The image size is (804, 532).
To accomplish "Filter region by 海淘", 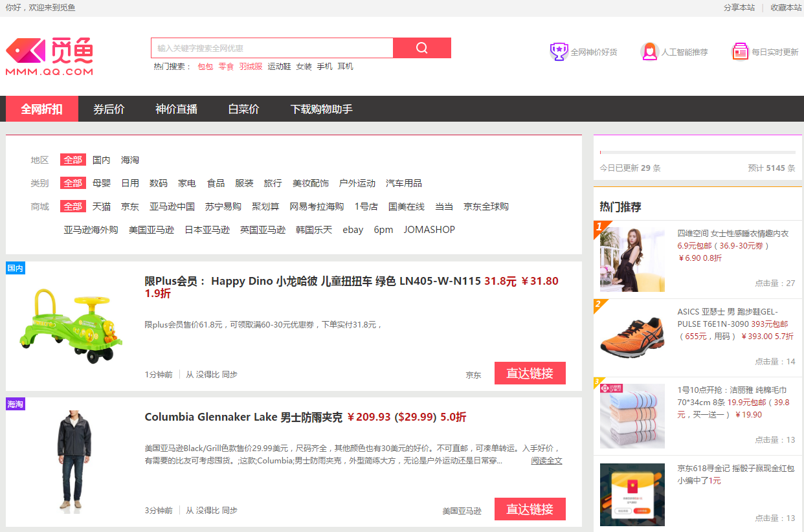I will 130,160.
